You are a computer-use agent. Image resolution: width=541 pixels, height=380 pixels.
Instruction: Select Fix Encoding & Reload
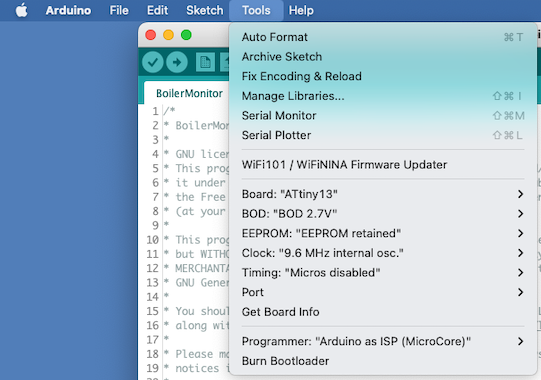click(383, 76)
